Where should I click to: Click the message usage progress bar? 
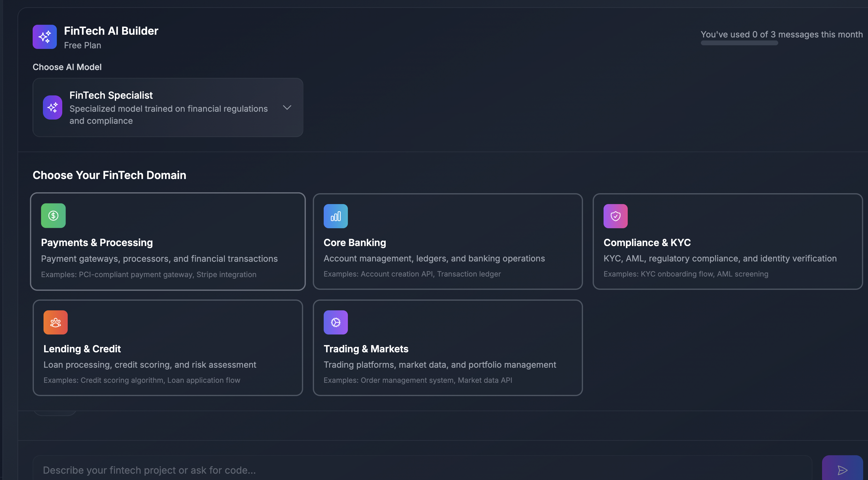(x=739, y=43)
